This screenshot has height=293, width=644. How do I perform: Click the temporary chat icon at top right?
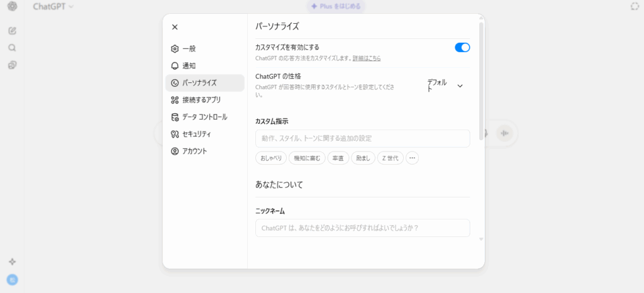[634, 6]
